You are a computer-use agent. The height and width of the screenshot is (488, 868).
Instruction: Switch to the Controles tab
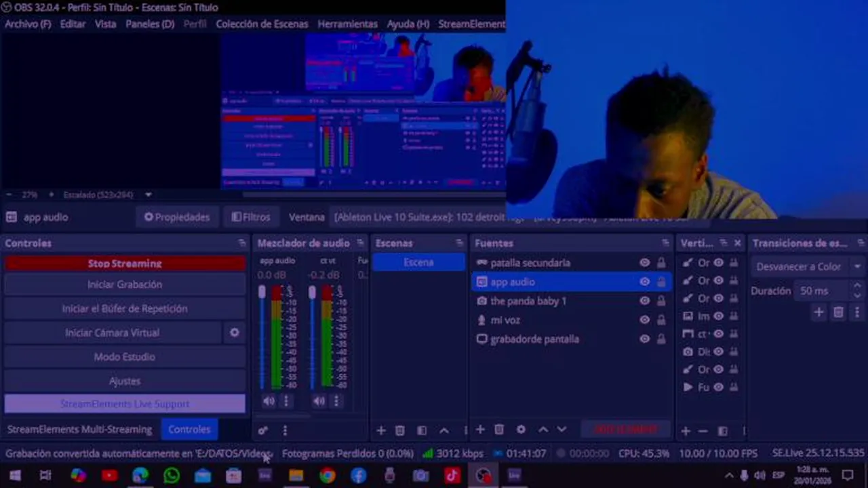click(189, 429)
